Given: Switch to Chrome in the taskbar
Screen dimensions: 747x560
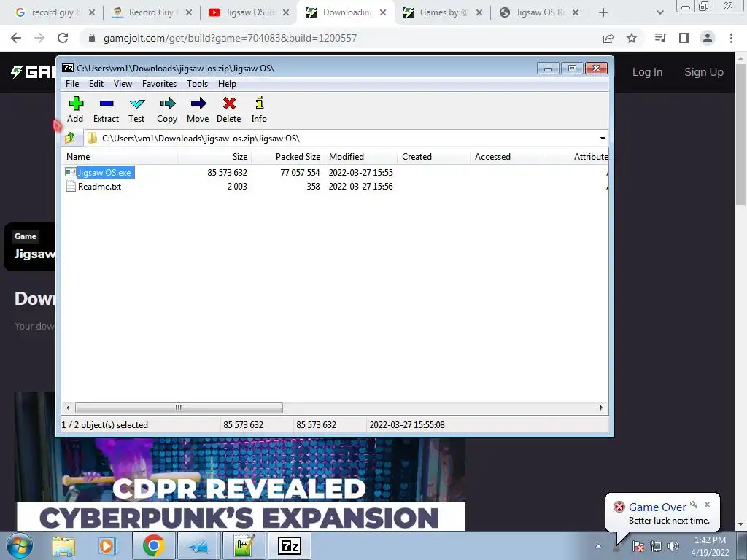Looking at the screenshot, I should point(153,546).
